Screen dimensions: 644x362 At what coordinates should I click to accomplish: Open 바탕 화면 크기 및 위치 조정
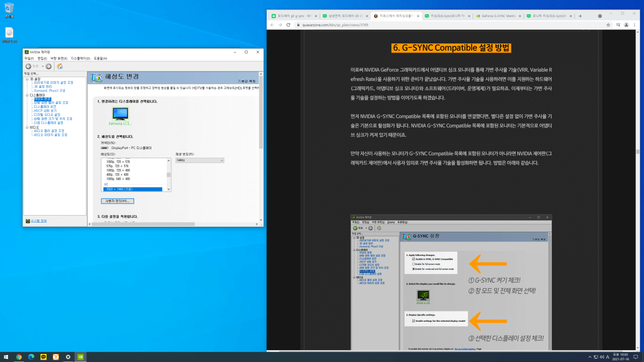point(53,119)
